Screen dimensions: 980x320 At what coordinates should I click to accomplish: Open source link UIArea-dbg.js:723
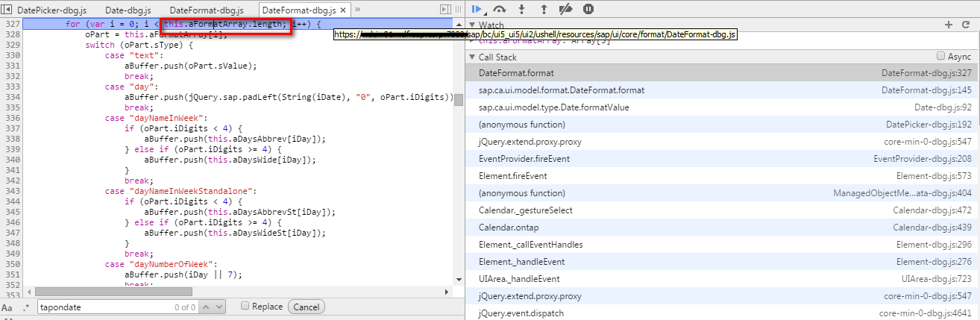click(x=937, y=278)
